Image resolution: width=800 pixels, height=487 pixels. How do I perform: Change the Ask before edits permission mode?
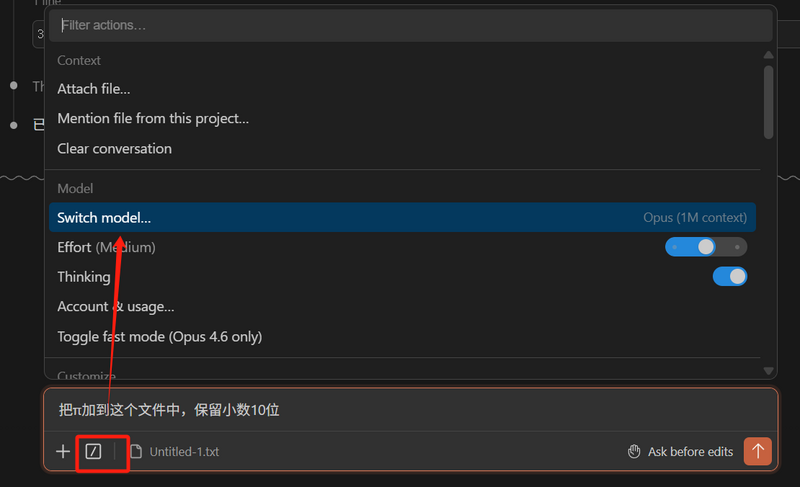tap(690, 452)
